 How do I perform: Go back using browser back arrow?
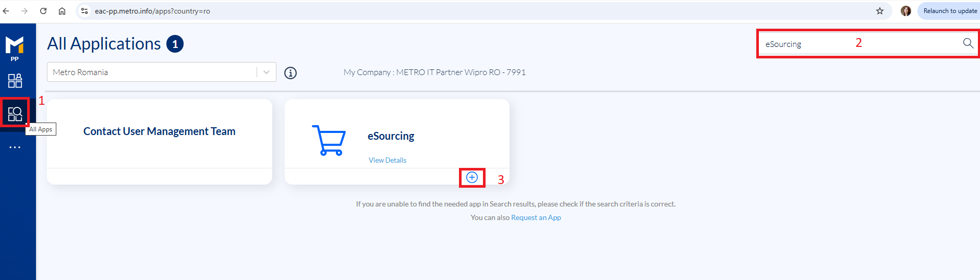(x=6, y=11)
